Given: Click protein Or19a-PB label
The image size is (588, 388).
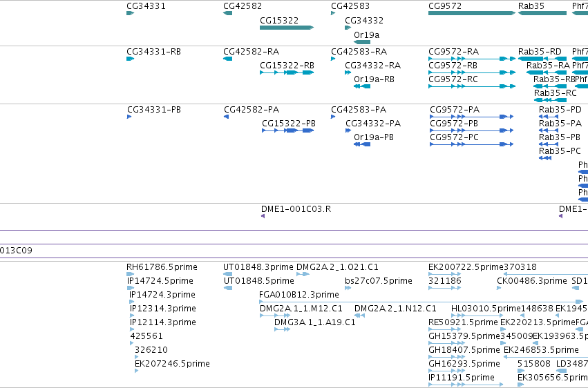Looking at the screenshot, I should 374,137.
